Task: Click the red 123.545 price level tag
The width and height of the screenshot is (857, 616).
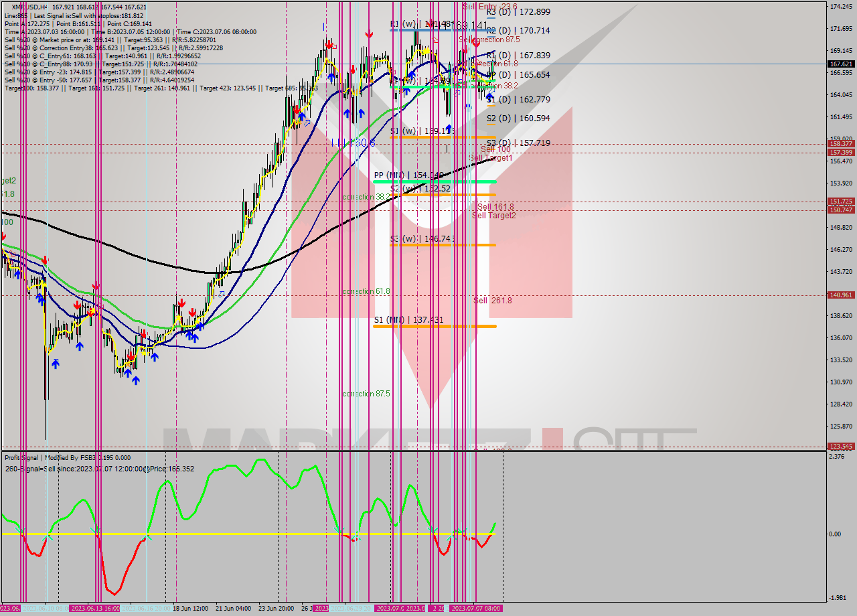Action: [x=841, y=447]
